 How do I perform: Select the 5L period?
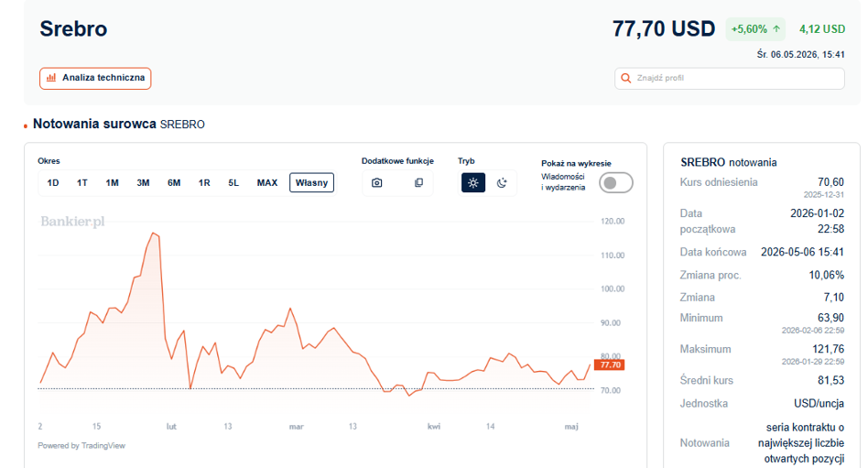pyautogui.click(x=233, y=183)
